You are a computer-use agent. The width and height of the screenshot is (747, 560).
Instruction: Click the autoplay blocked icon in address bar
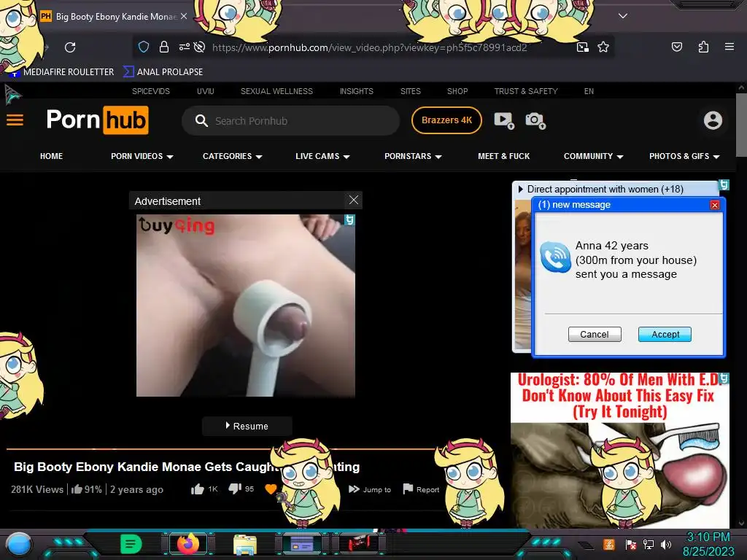(200, 47)
